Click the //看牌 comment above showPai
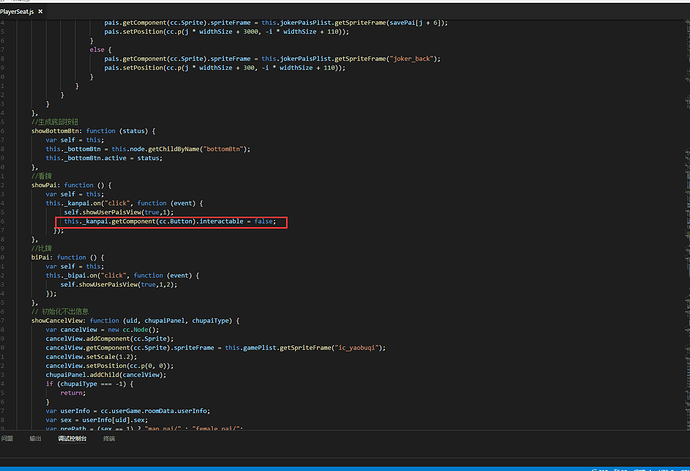690x471 pixels. tap(41, 176)
